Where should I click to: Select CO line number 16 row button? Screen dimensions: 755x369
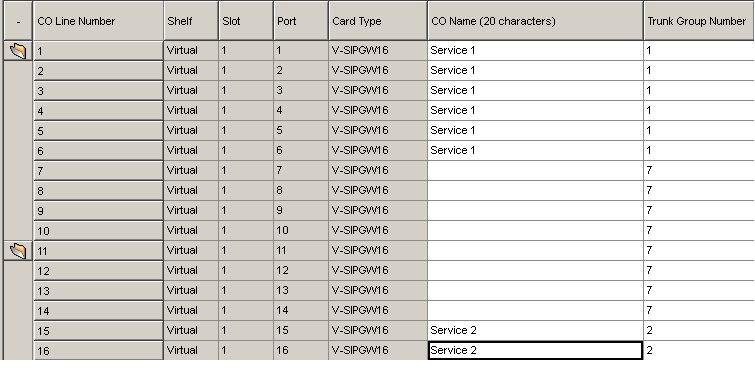(x=98, y=350)
